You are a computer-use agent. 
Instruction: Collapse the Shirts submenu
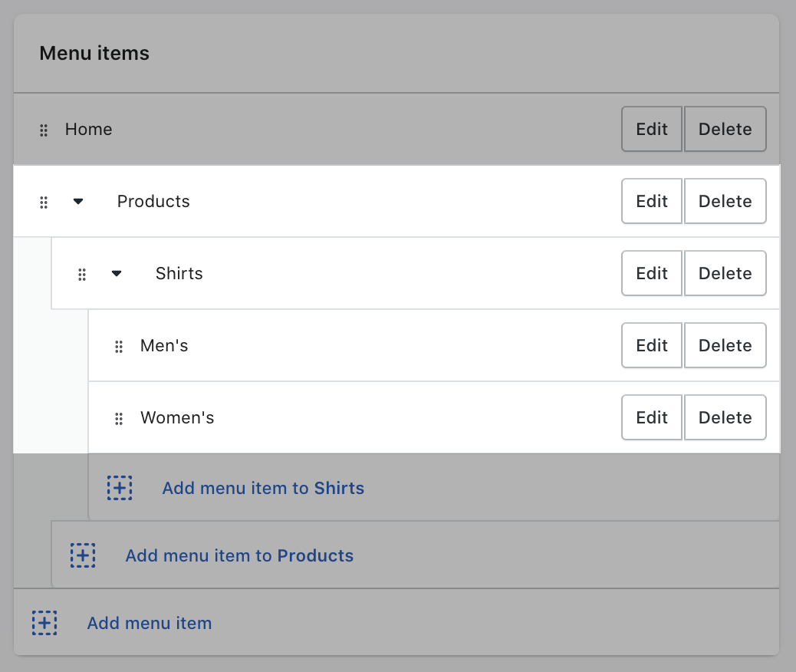coord(117,274)
